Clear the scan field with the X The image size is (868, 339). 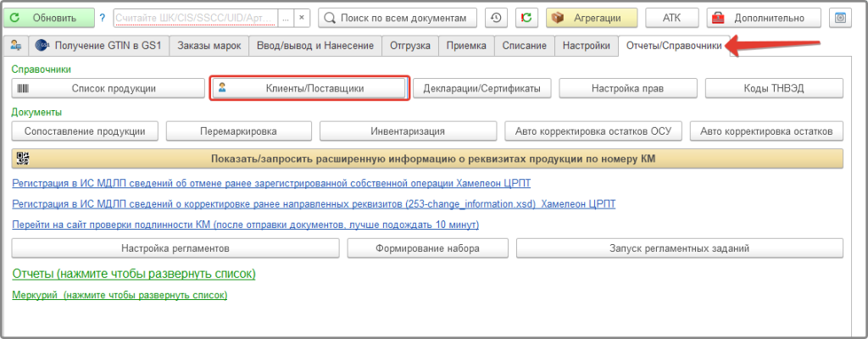coord(301,18)
